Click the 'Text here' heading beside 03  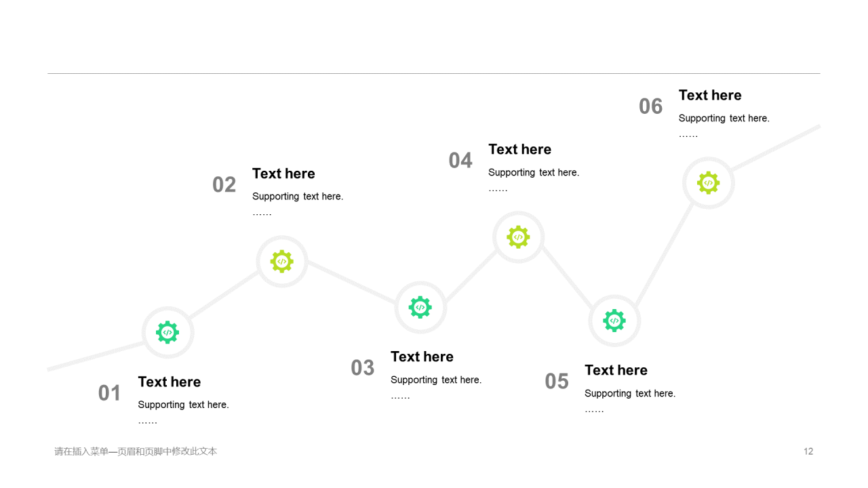tap(422, 357)
